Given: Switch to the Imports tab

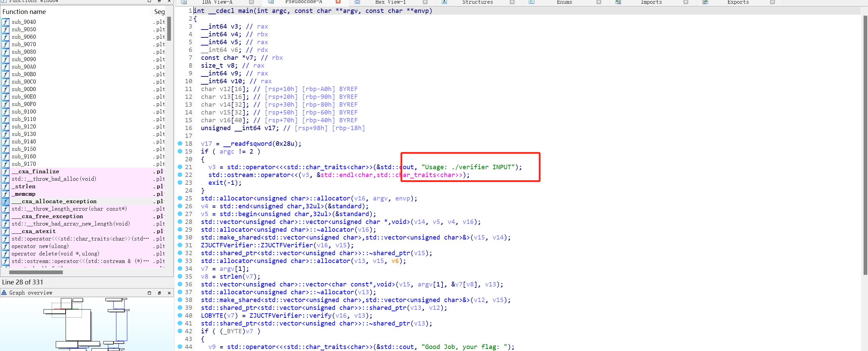Looking at the screenshot, I should click(x=651, y=2).
